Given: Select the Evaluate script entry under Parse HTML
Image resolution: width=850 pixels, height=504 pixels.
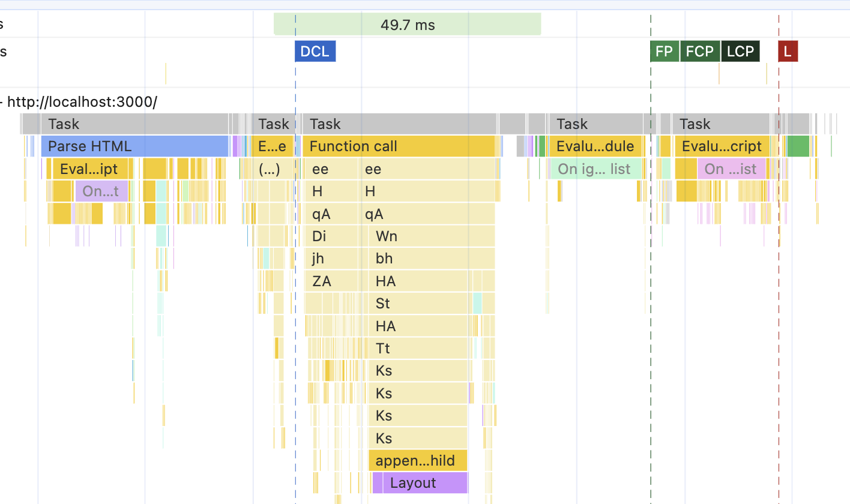Looking at the screenshot, I should click(x=90, y=169).
